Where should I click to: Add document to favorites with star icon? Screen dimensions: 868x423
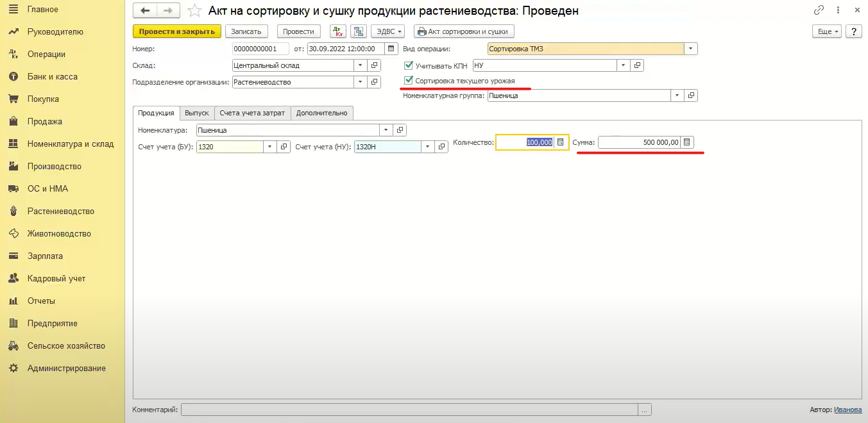click(x=194, y=11)
